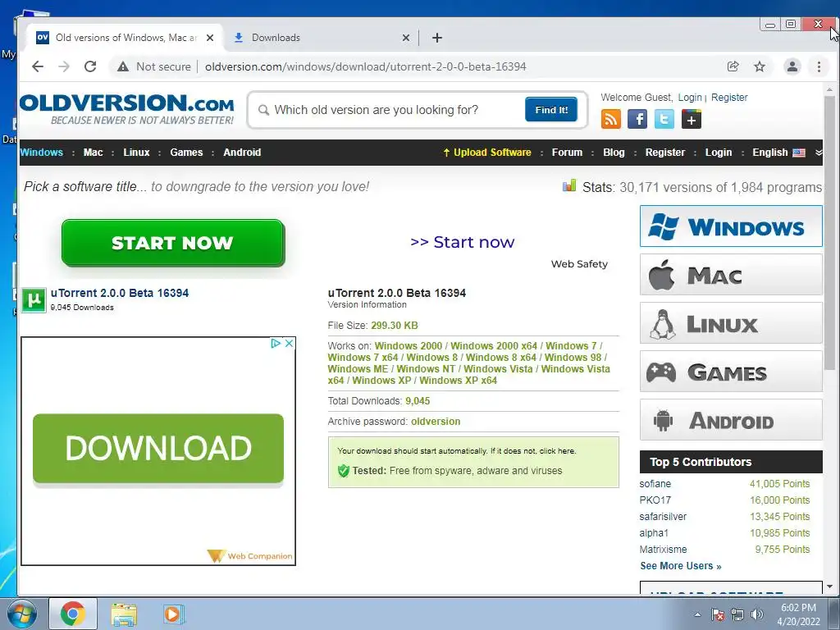Show hidden tray icons arrow
Image resolution: width=840 pixels, height=630 pixels.
[697, 614]
